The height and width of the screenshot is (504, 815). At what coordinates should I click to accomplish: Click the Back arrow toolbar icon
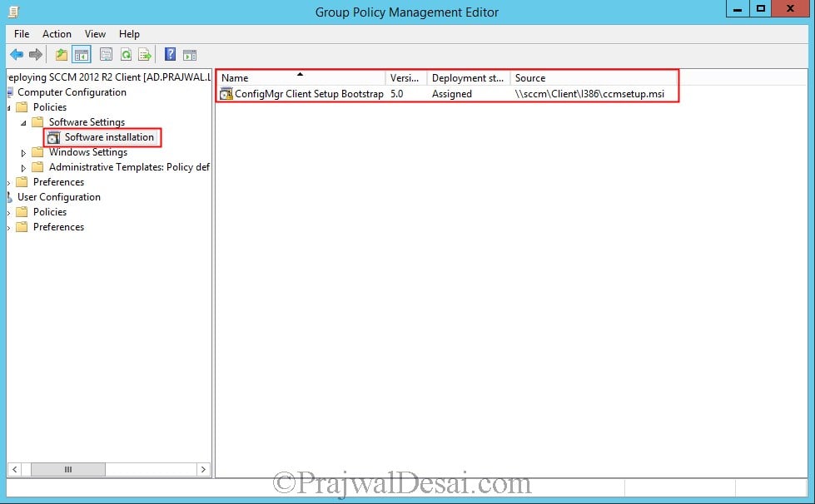click(x=17, y=55)
